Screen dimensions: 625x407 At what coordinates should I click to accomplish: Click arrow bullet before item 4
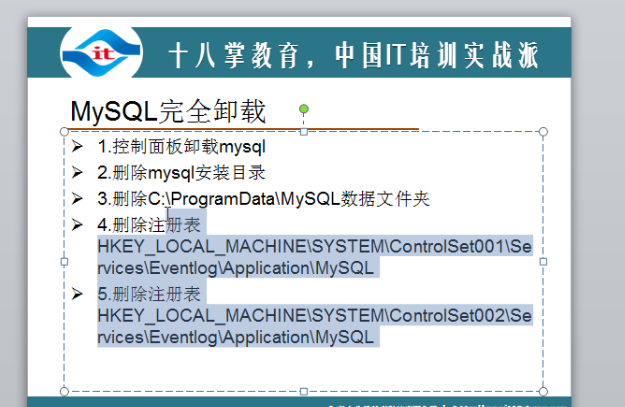[77, 225]
